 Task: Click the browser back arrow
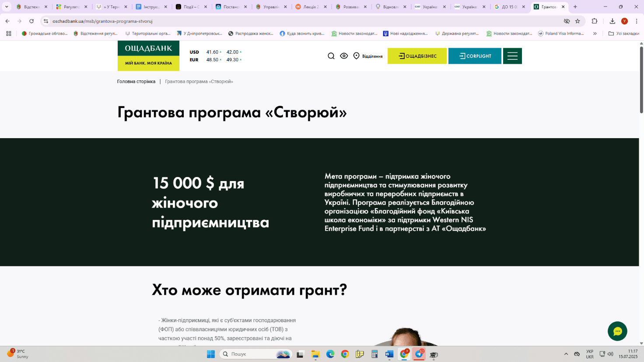point(7,21)
